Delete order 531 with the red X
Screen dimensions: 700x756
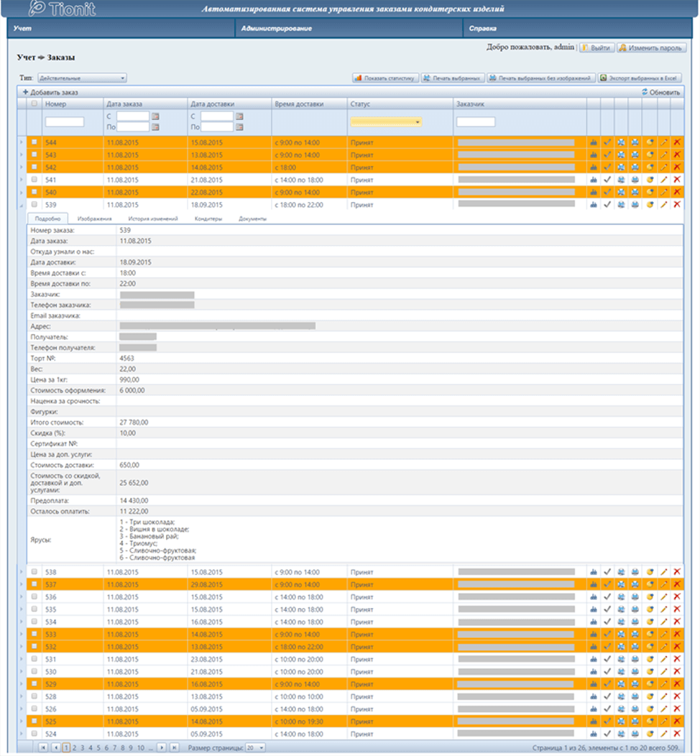pyautogui.click(x=677, y=659)
